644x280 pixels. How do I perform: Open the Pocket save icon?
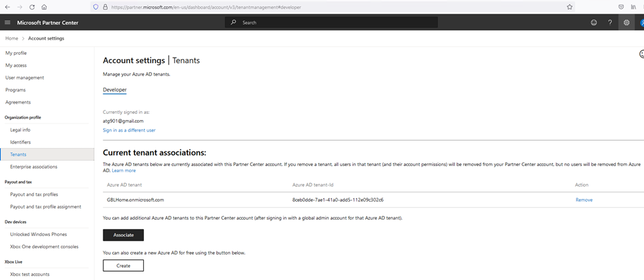pos(621,7)
